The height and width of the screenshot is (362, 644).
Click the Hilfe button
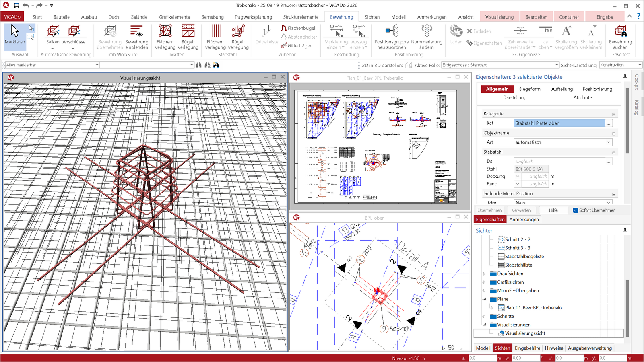point(553,210)
